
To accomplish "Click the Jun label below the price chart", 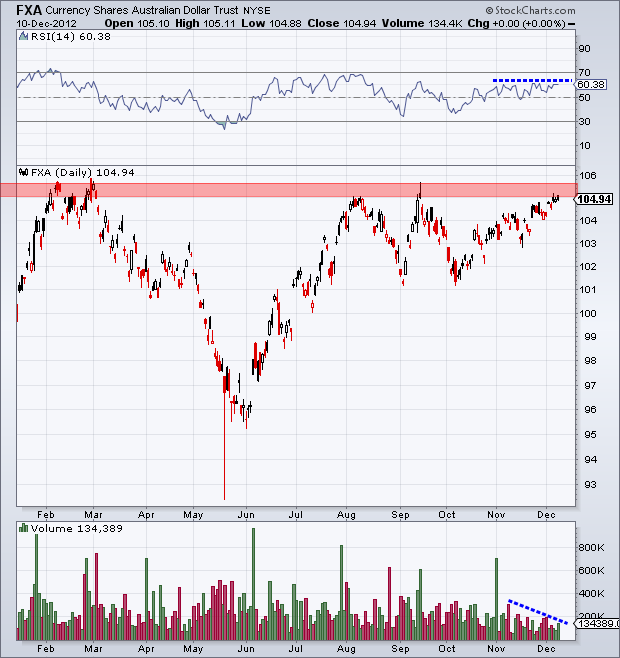I will coord(246,515).
